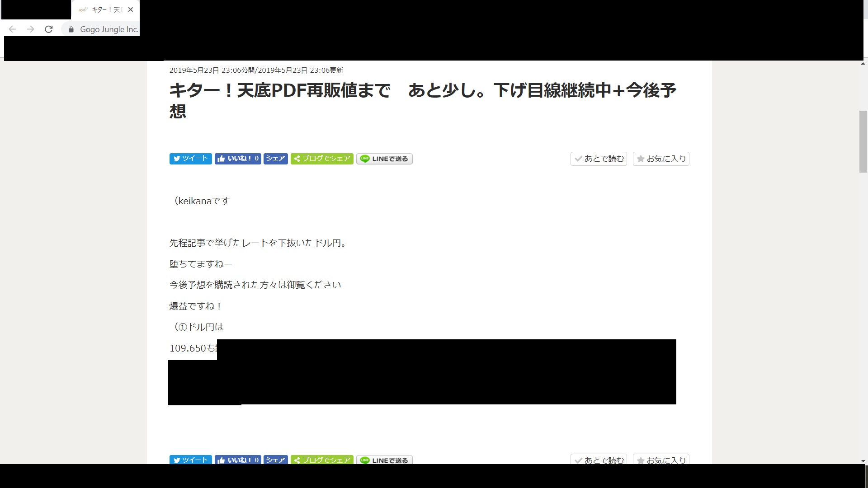The height and width of the screenshot is (488, 868).
Task: Click the browser forward arrow
Action: (x=30, y=29)
